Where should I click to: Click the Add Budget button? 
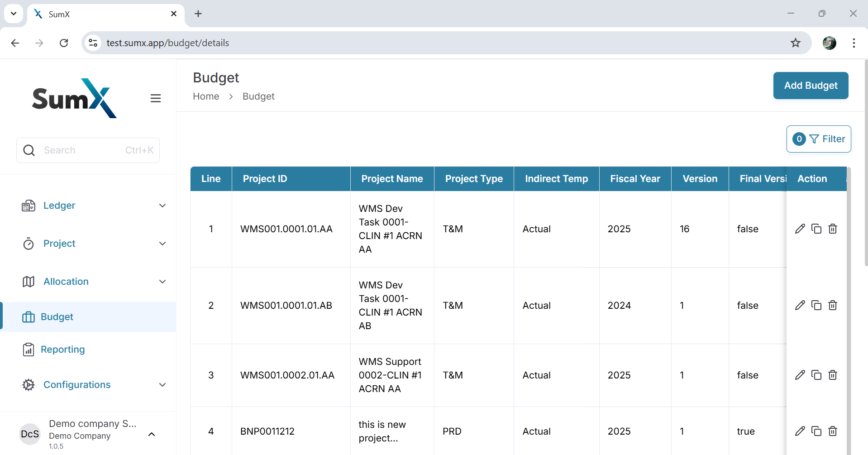811,86
